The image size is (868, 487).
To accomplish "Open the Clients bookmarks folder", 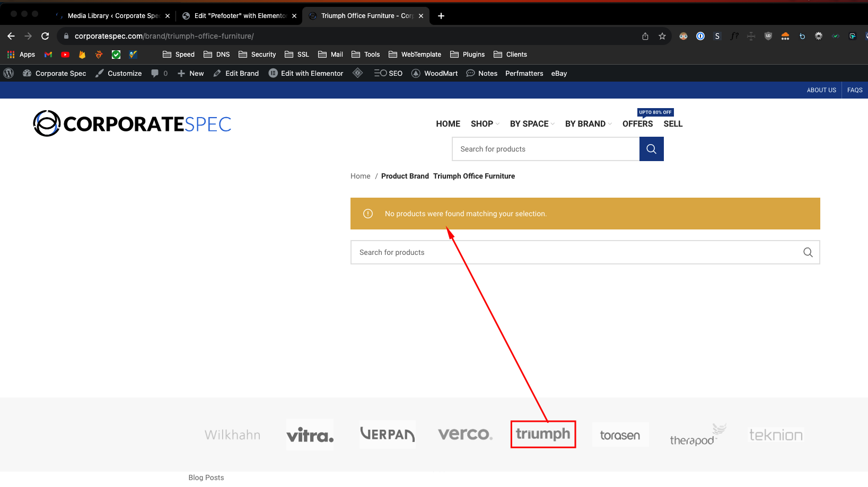I will [510, 55].
